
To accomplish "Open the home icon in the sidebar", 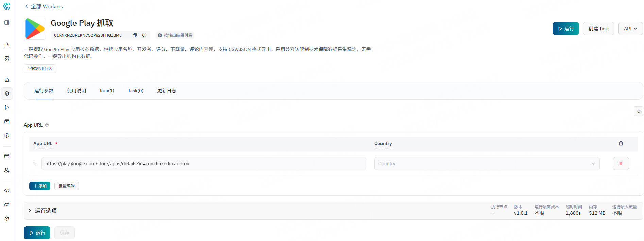I will pos(7,80).
